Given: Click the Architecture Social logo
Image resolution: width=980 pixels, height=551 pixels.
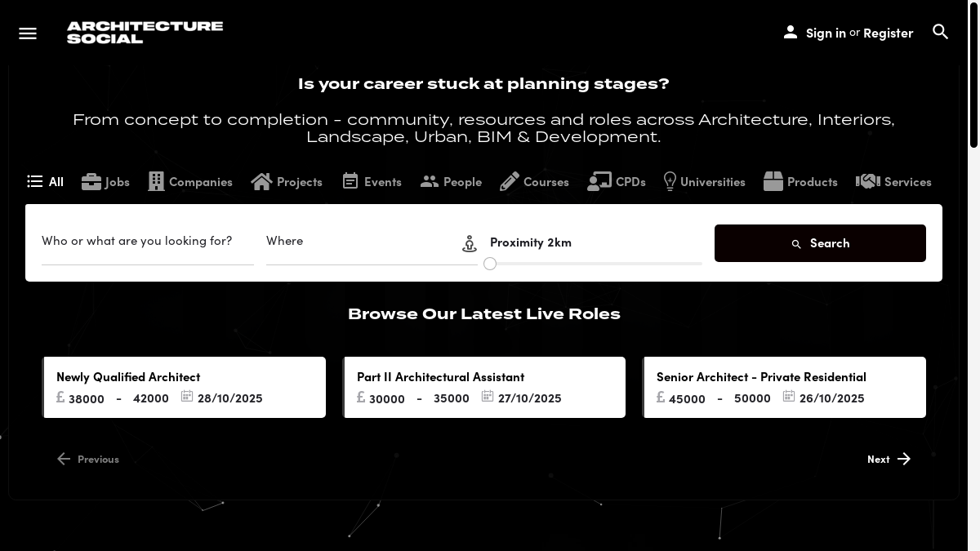Looking at the screenshot, I should click(x=145, y=33).
